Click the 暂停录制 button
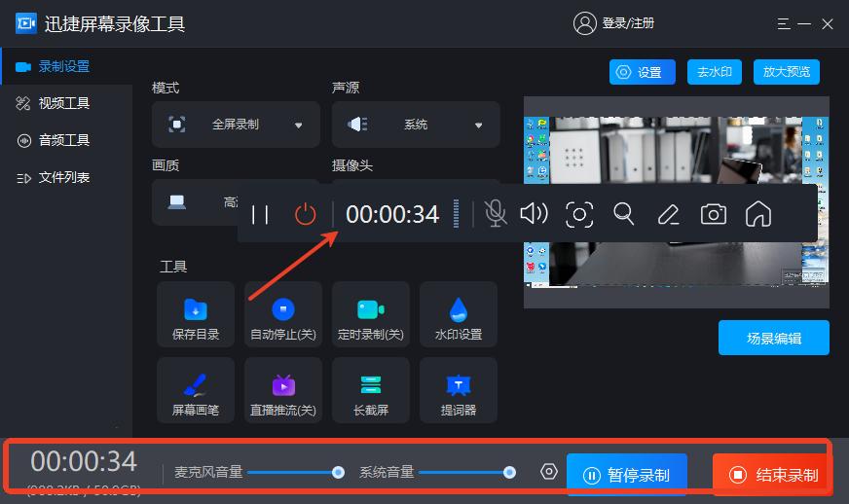 coord(627,475)
